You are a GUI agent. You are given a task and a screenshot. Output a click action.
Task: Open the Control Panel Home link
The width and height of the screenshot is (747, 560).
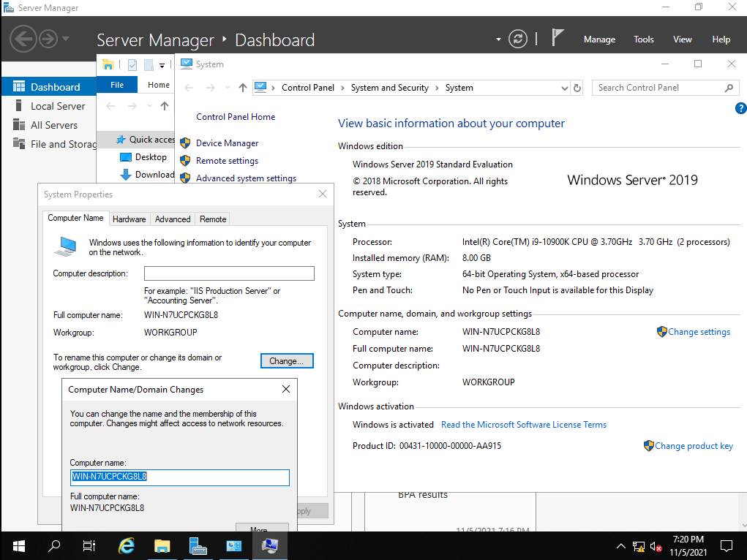pyautogui.click(x=236, y=117)
